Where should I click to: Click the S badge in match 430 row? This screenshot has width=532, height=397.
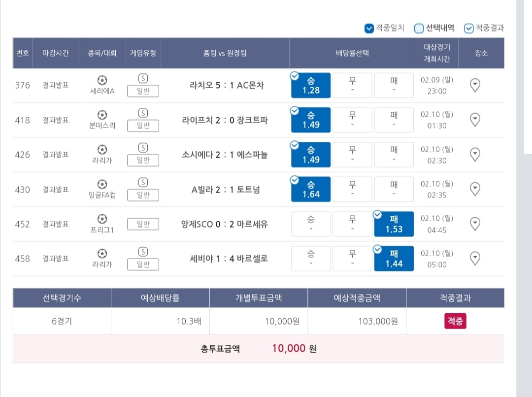click(x=143, y=182)
